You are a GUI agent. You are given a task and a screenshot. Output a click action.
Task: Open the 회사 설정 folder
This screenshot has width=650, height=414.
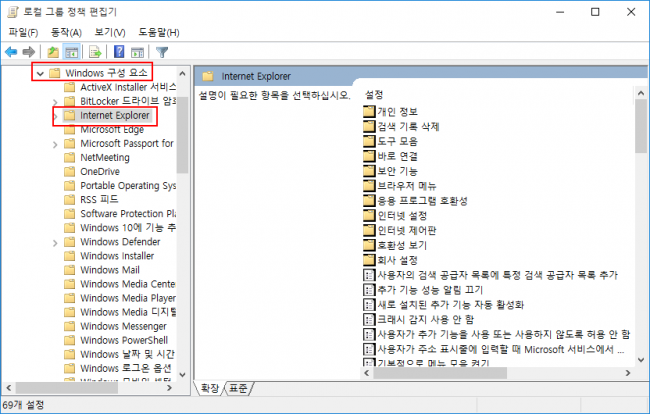coord(390,261)
